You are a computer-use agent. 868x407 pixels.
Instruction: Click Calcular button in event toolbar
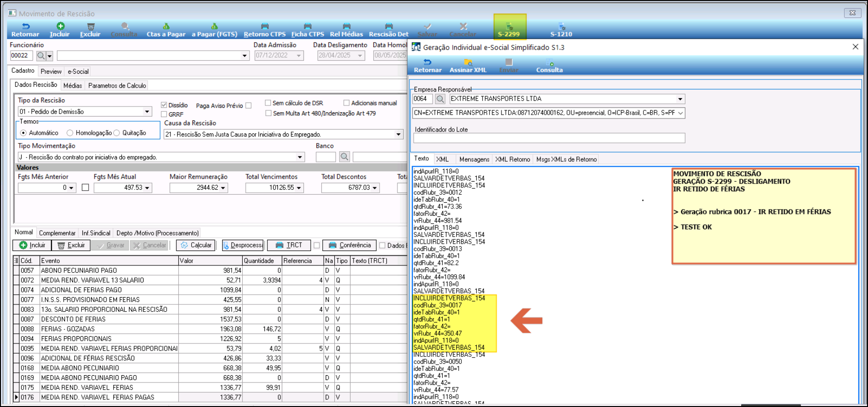click(196, 245)
